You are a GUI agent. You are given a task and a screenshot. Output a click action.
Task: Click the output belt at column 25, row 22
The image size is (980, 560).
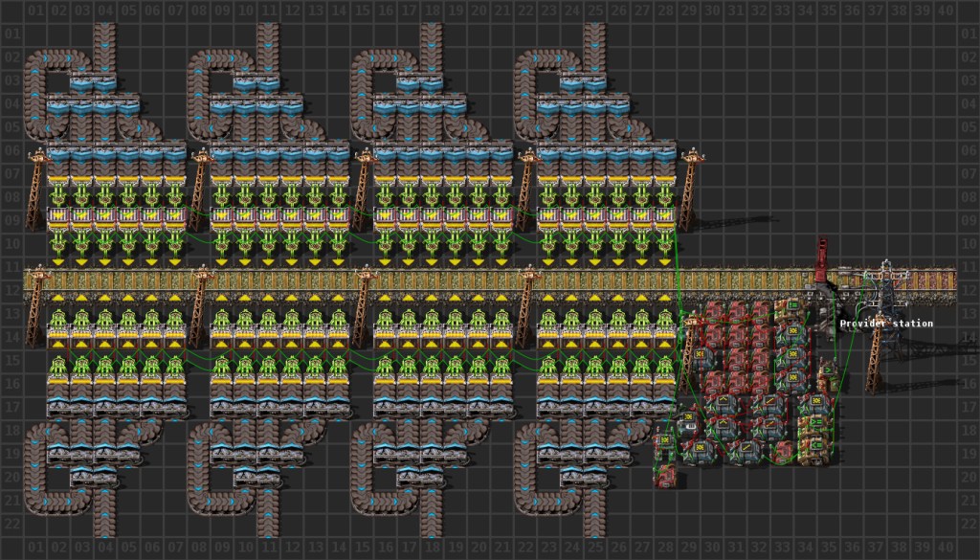coord(595,524)
